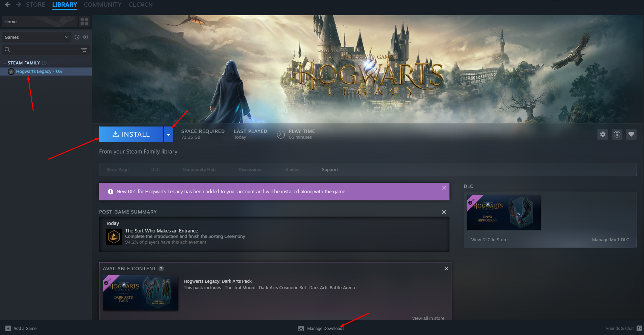This screenshot has height=335, width=644.
Task: Open the €L€¥€N profile tab
Action: [x=141, y=5]
